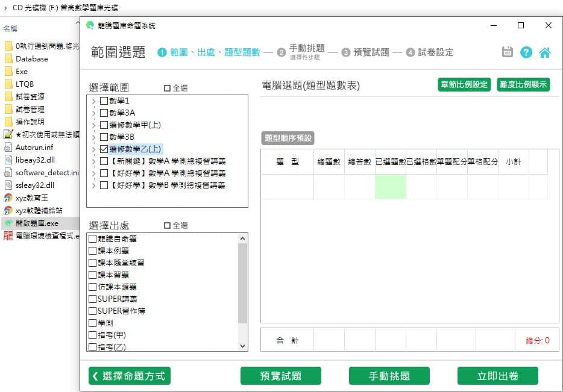Click the xyz教育王 shortcut icon in Explorer
The height and width of the screenshot is (392, 563).
tap(8, 198)
